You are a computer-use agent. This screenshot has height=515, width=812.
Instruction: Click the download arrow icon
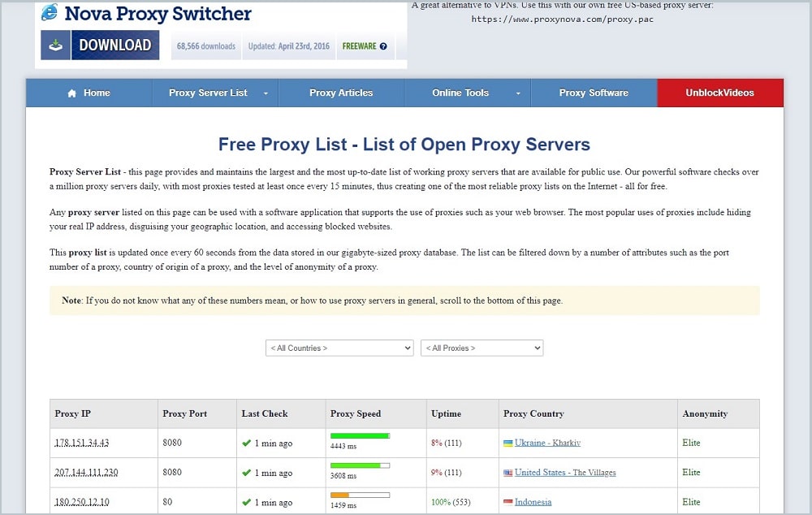(x=55, y=45)
